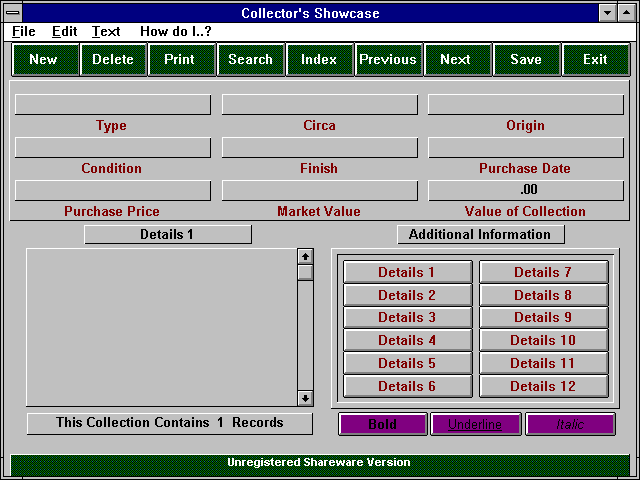
Task: Open Search from the toolbar
Action: click(250, 59)
